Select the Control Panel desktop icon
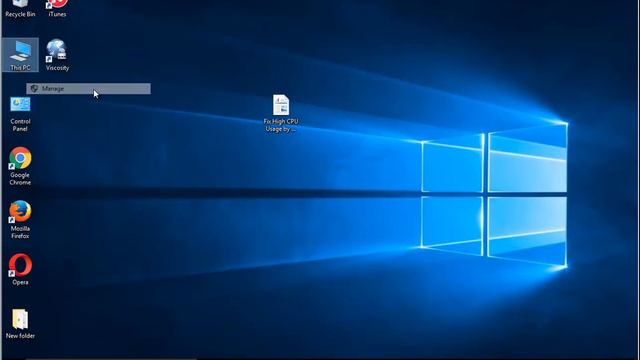Screen dimensions: 640x360 [x=20, y=114]
